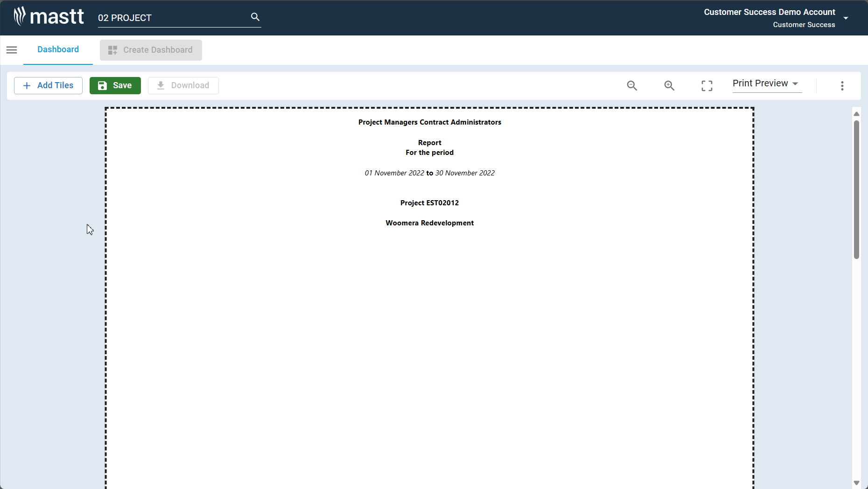Viewport: 868px width, 489px height.
Task: Click the Create Dashboard grid icon
Action: [112, 50]
